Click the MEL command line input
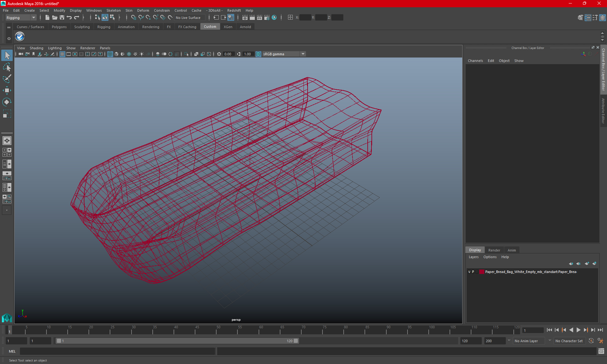This screenshot has height=364, width=607. pyautogui.click(x=118, y=351)
